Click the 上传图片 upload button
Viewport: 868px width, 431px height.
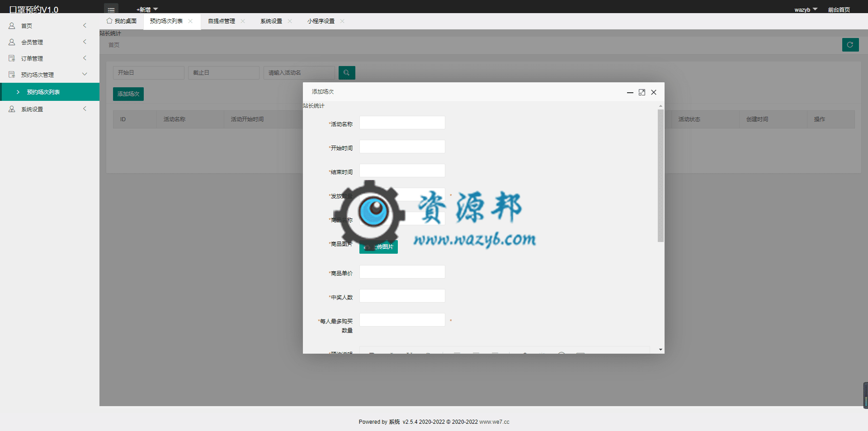coord(379,247)
